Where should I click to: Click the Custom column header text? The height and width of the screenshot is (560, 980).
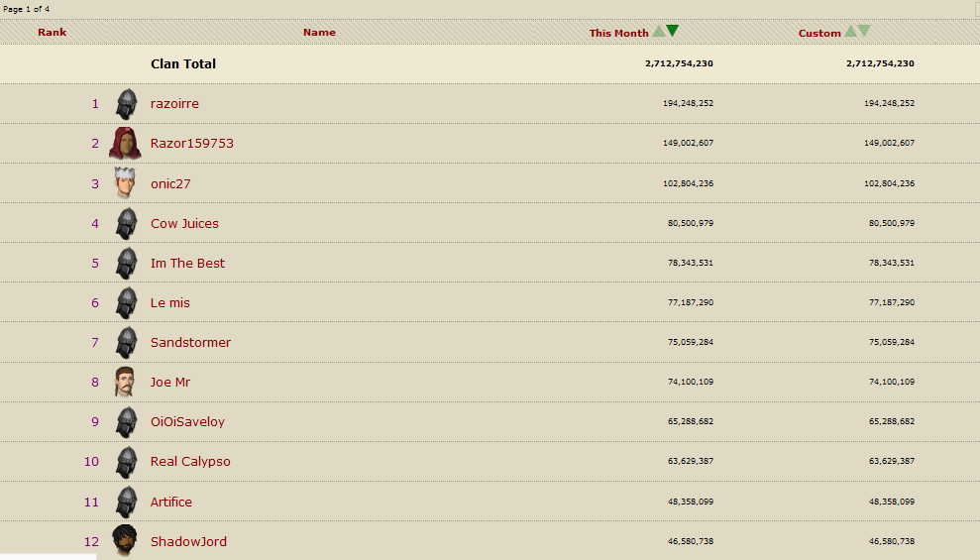click(x=819, y=33)
